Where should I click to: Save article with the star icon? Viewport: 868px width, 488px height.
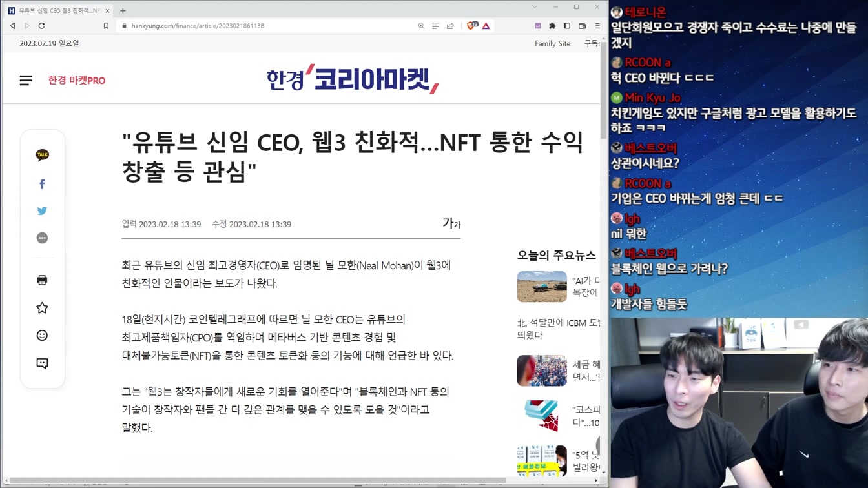[42, 308]
